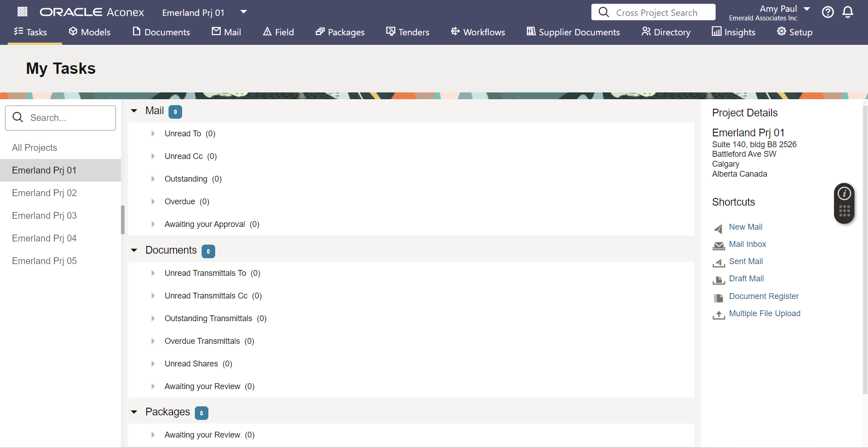This screenshot has width=868, height=448.
Task: Expand the Unread To mail row
Action: point(153,134)
